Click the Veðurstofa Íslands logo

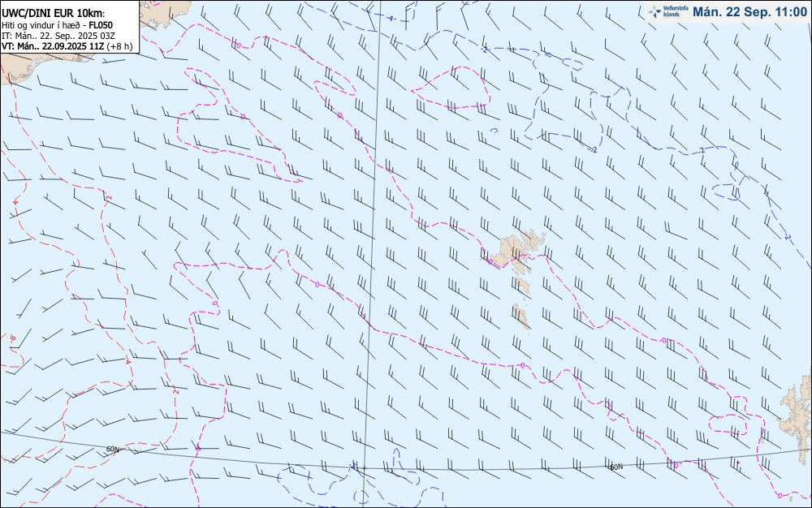[x=668, y=11]
